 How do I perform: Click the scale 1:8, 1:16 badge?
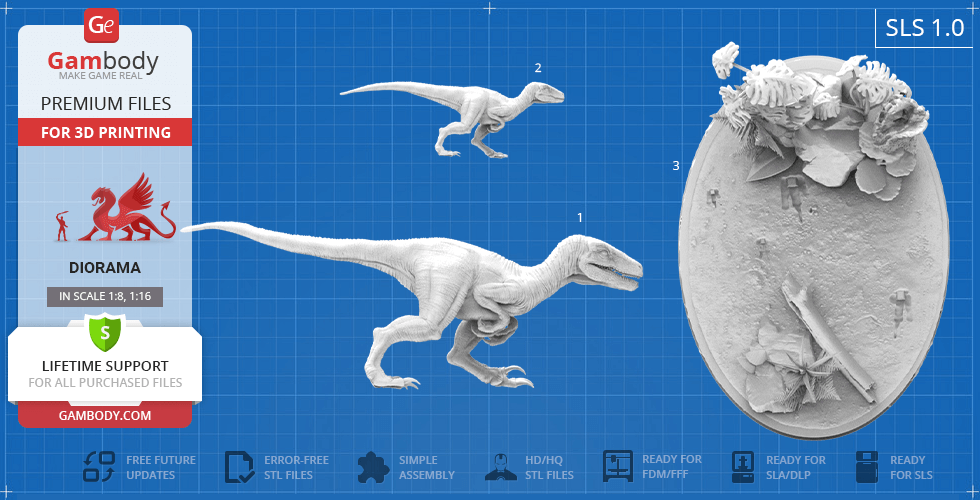tap(105, 296)
